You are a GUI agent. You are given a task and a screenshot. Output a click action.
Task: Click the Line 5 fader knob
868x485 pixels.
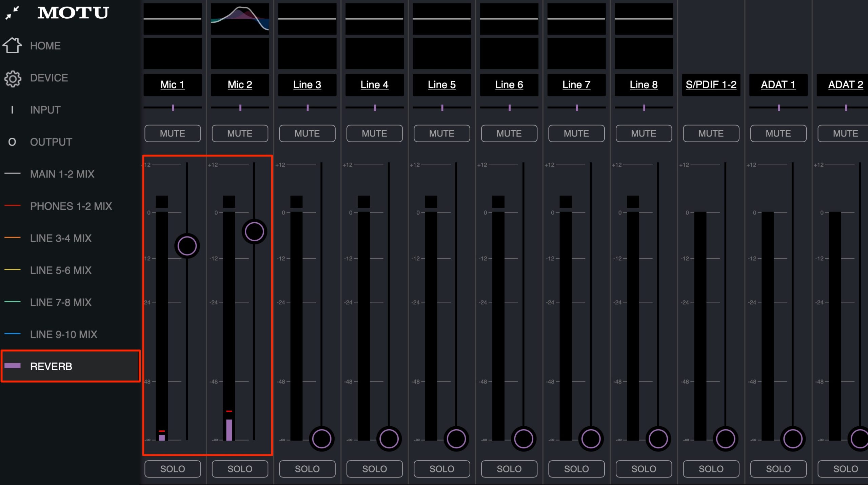[456, 439]
